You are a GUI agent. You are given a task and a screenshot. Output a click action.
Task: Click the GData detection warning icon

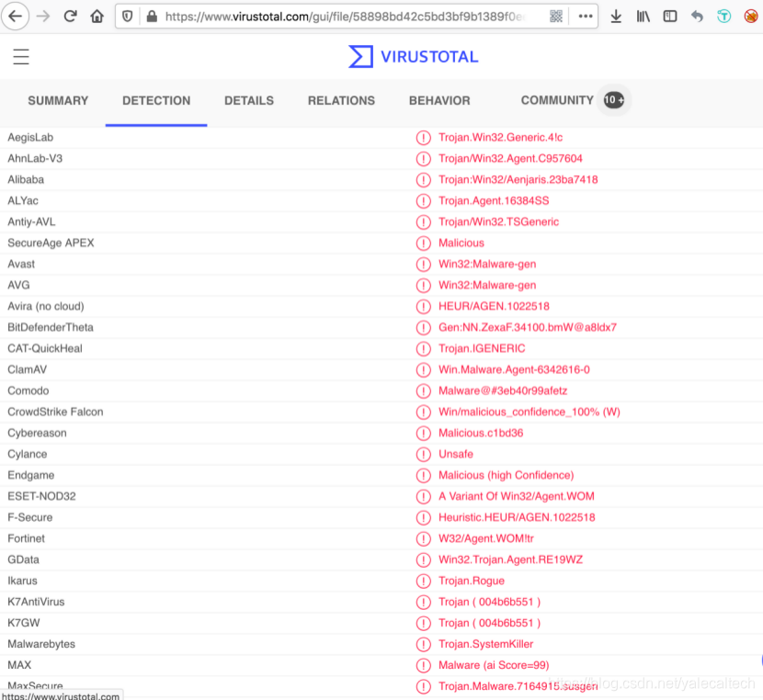(424, 559)
